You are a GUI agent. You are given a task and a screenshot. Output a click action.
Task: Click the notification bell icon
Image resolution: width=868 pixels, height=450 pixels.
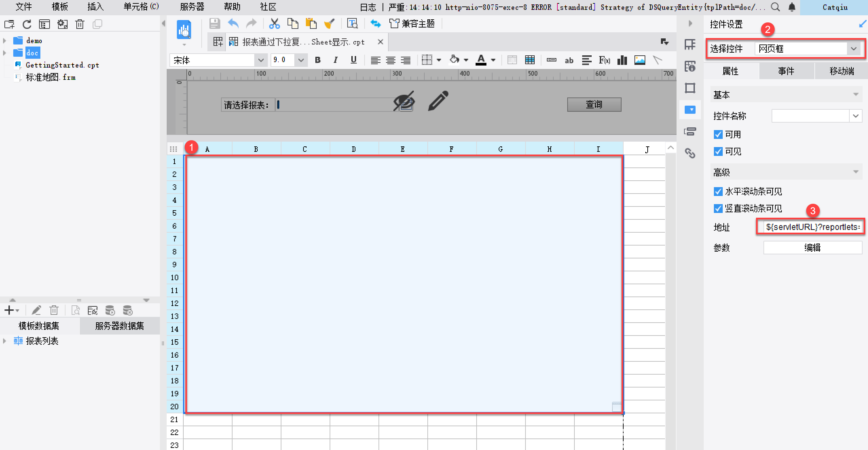(792, 7)
